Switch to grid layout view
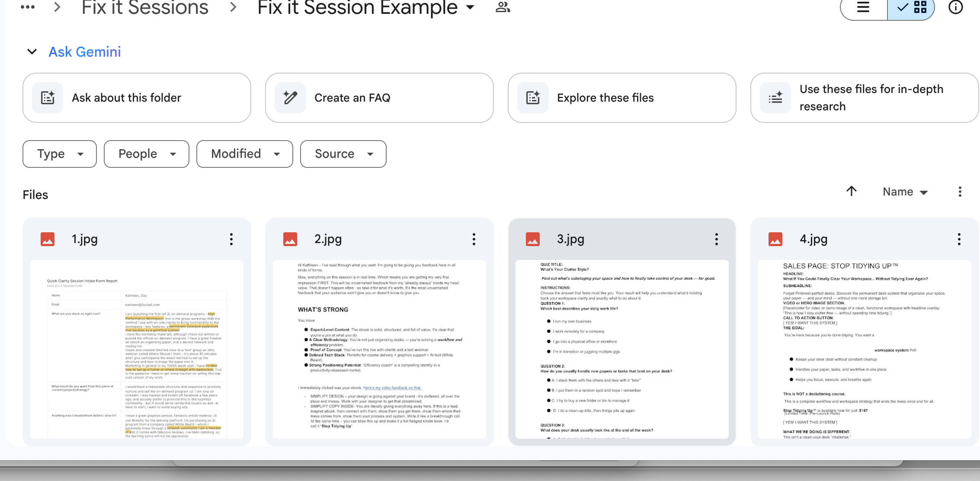 tap(912, 8)
